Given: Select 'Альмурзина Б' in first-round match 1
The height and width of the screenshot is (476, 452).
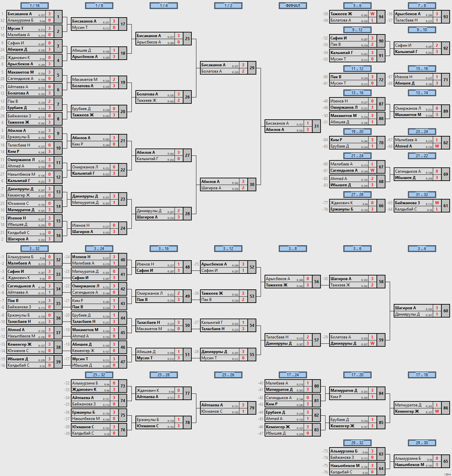Looking at the screenshot, I should coord(21,20).
